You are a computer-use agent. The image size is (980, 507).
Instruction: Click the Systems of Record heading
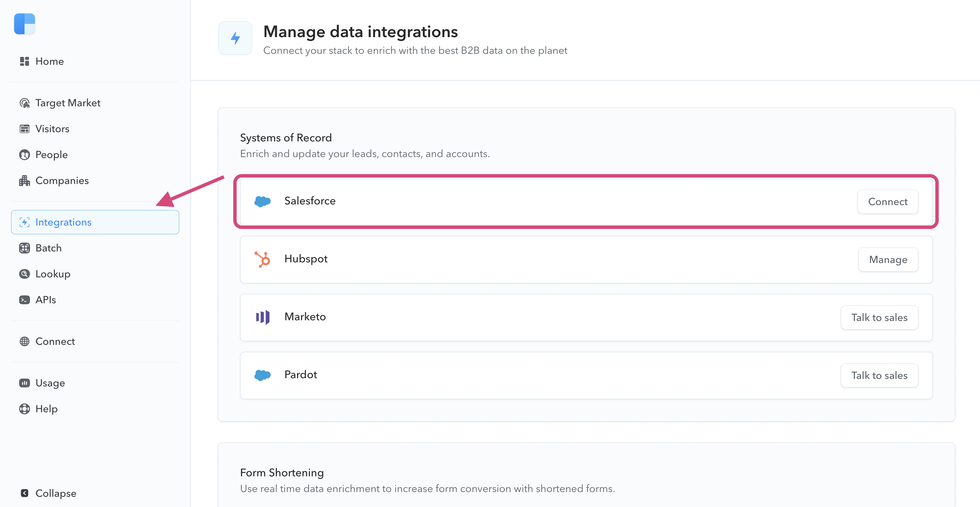point(286,138)
